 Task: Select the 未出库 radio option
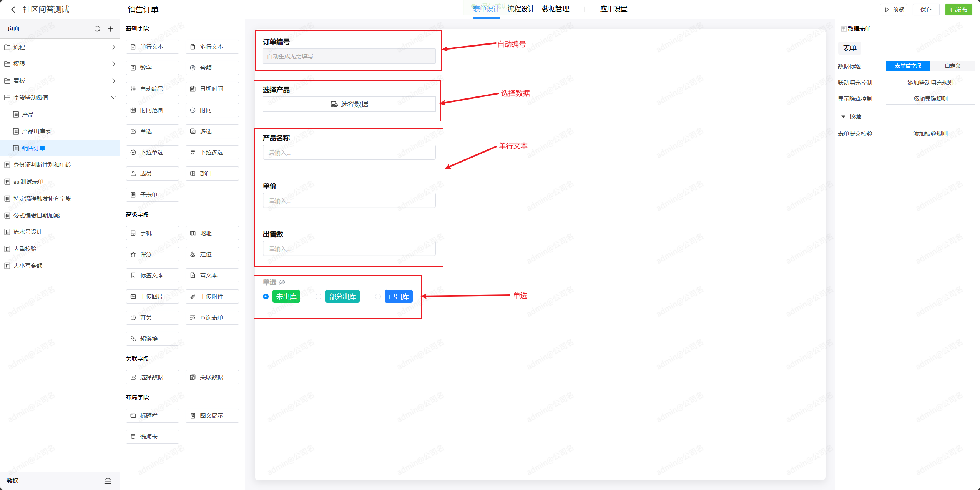pyautogui.click(x=266, y=297)
